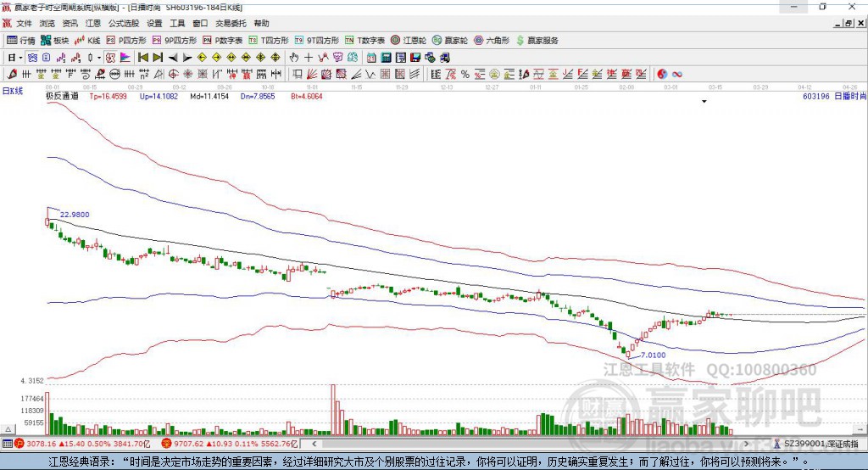Open the T数字表 tool
This screenshot has width=868, height=470.
coord(364,41)
